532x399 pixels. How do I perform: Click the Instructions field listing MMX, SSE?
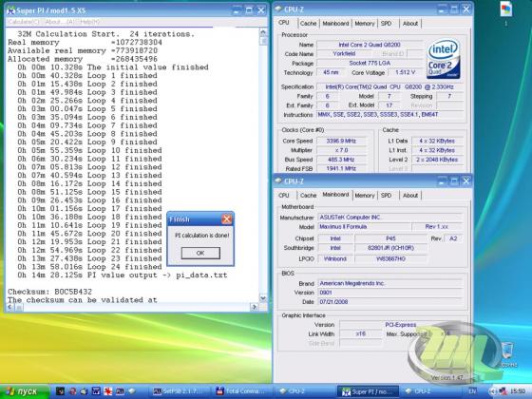389,115
